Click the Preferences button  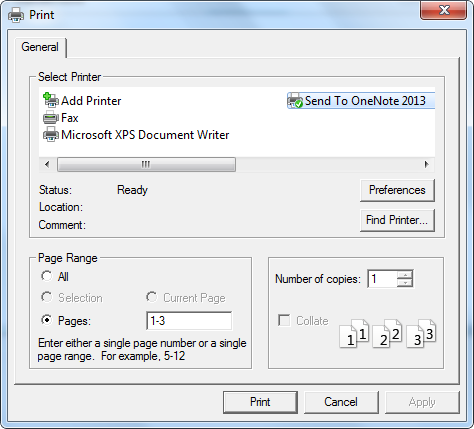pyautogui.click(x=397, y=190)
